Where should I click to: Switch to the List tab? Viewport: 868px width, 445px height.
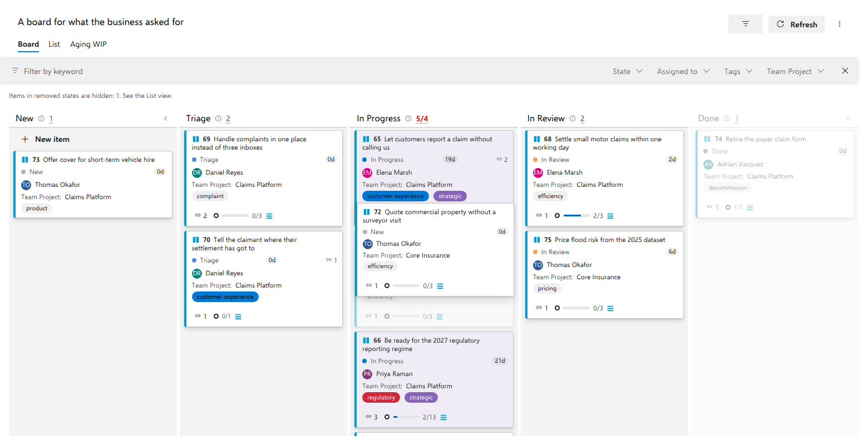coord(54,44)
